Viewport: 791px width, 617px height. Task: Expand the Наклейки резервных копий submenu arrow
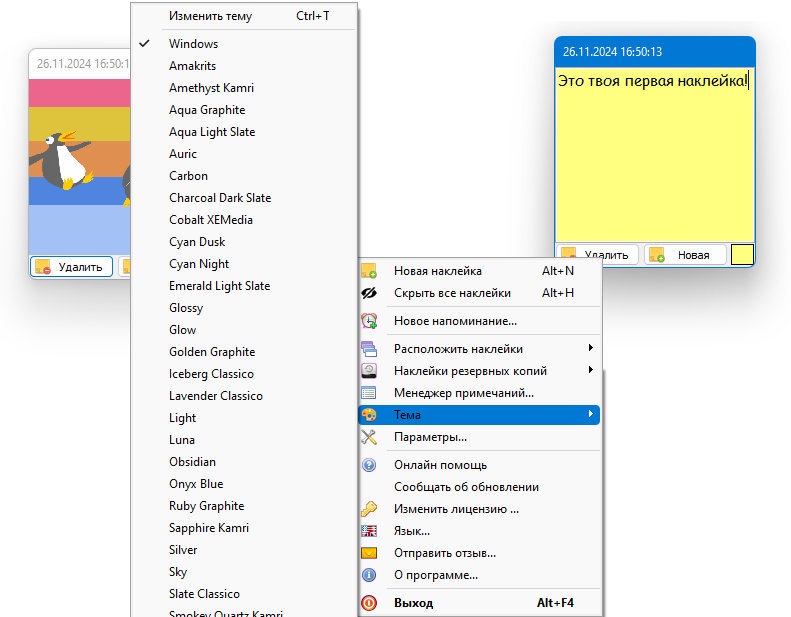(x=590, y=370)
